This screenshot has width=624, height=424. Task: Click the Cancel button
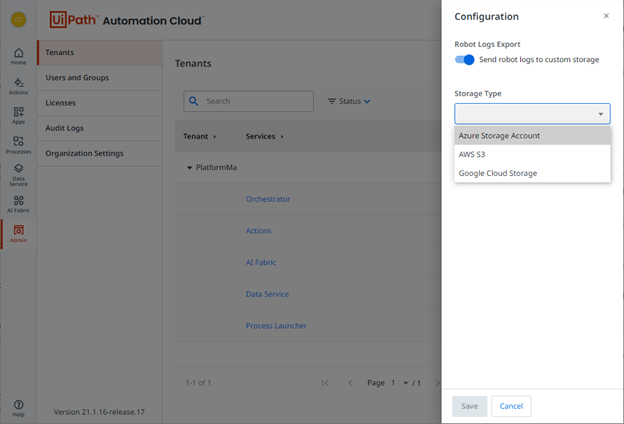click(511, 406)
